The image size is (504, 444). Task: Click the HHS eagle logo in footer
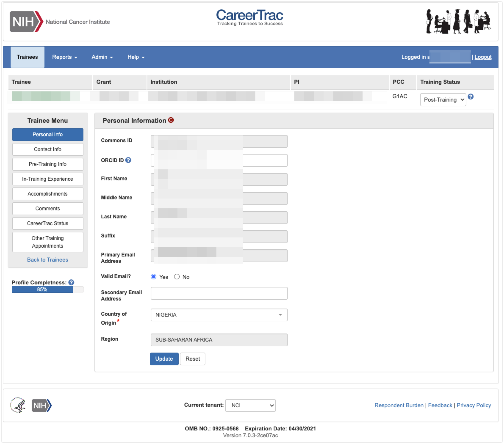click(x=18, y=405)
